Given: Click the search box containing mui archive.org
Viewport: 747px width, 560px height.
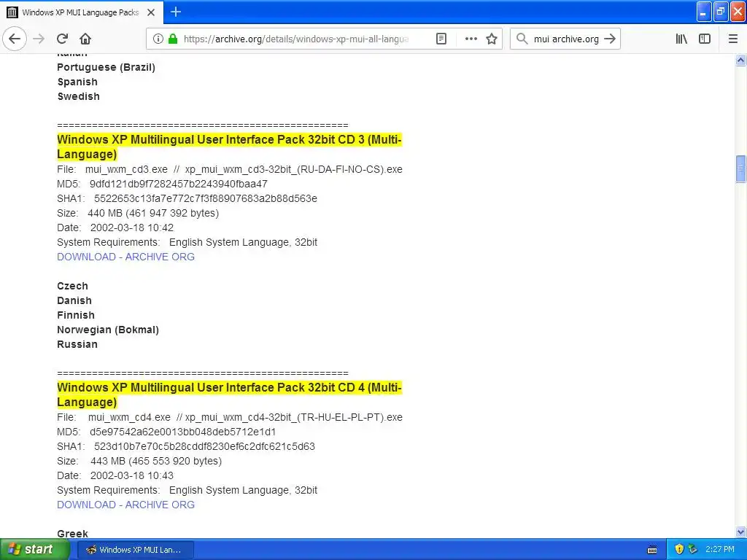Looking at the screenshot, I should 566,39.
